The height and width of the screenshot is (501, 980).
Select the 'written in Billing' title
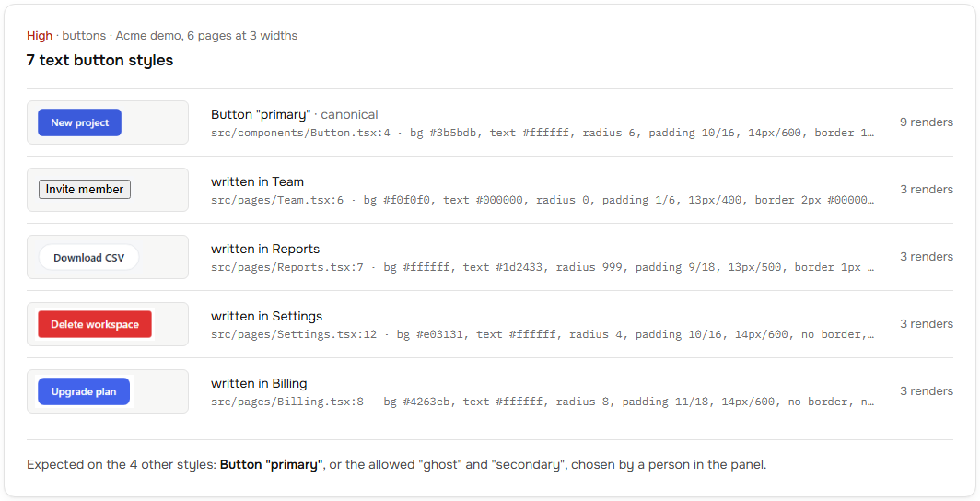click(x=259, y=383)
